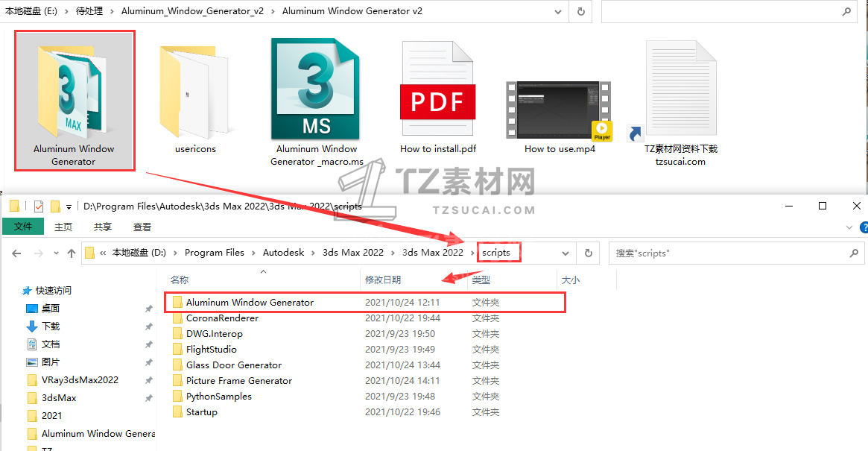Select PythonSamples folder
The image size is (868, 451).
[218, 396]
